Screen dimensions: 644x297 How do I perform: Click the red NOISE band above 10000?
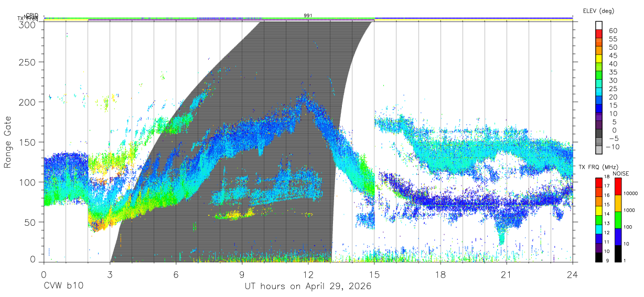pyautogui.click(x=617, y=186)
